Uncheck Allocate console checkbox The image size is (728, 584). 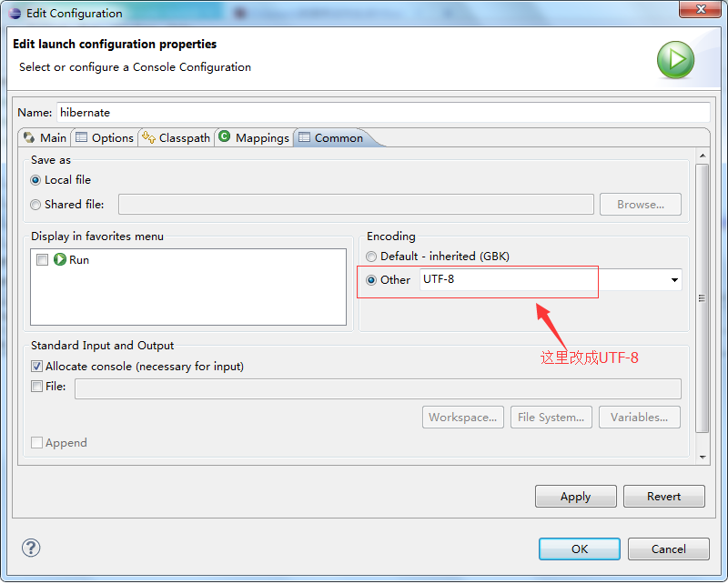point(35,366)
